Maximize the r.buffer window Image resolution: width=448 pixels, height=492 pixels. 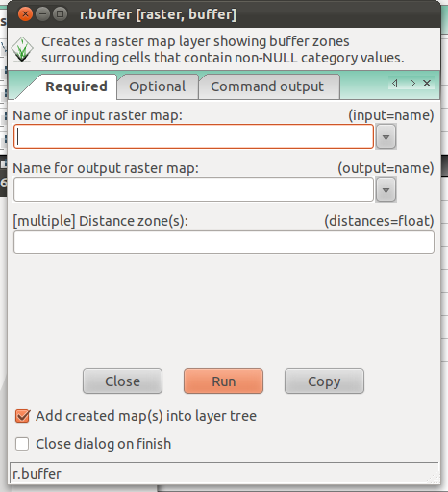(60, 14)
